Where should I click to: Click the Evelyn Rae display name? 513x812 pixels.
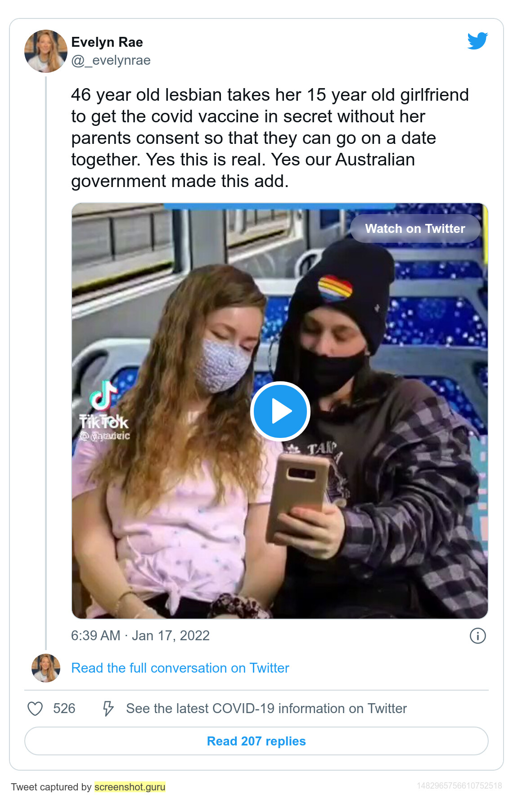[107, 42]
